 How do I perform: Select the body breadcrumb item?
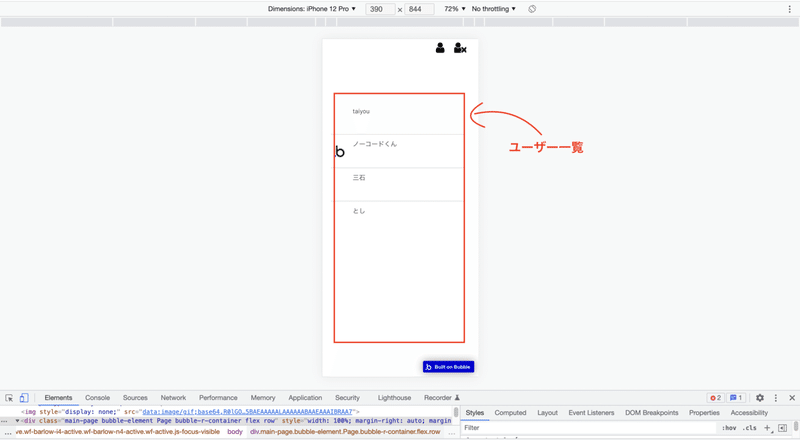click(235, 432)
